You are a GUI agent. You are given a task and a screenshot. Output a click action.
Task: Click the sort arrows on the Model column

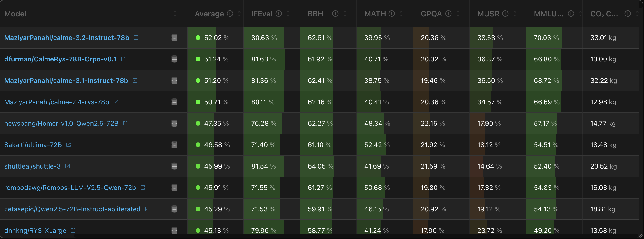[x=175, y=14]
